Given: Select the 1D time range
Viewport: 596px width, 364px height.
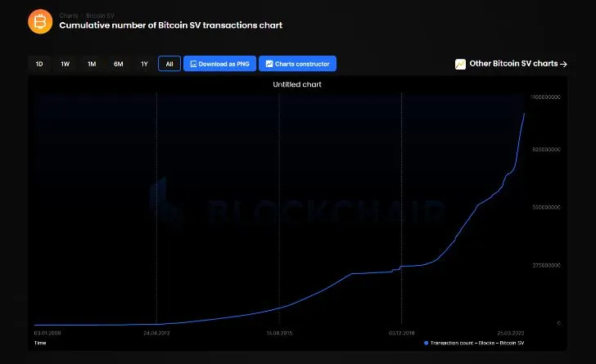Looking at the screenshot, I should (39, 64).
